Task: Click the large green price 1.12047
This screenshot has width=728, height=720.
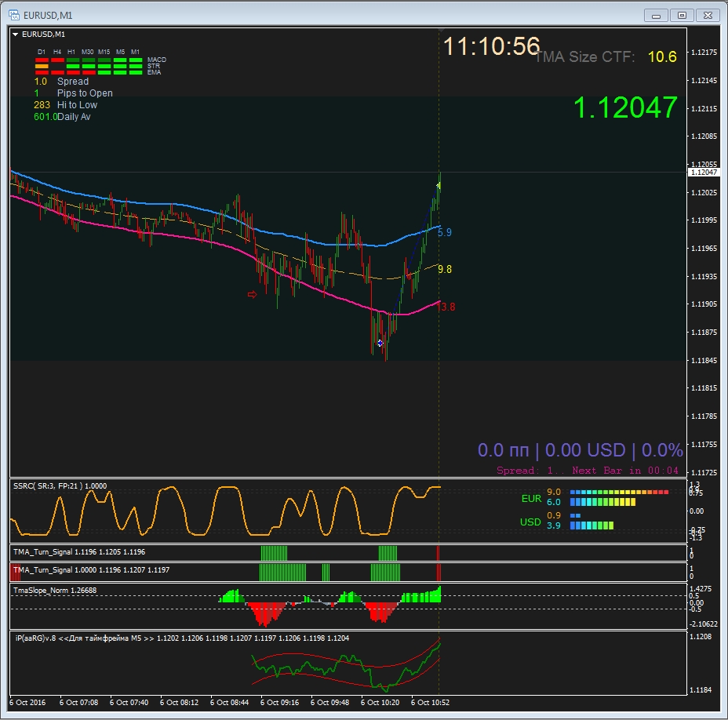Action: [x=625, y=107]
